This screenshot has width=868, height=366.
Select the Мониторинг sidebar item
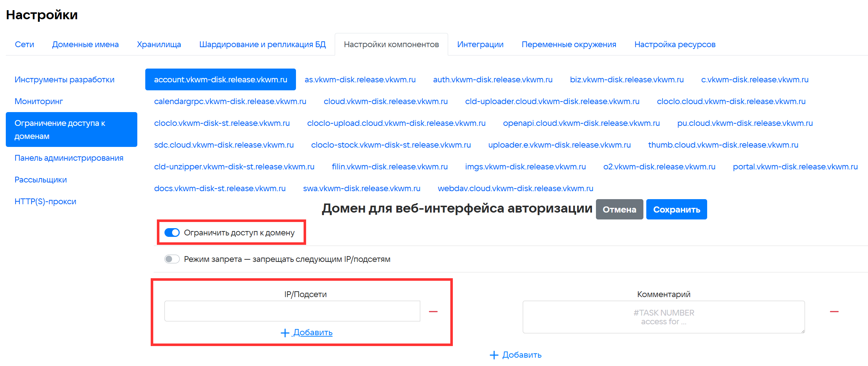pos(39,101)
